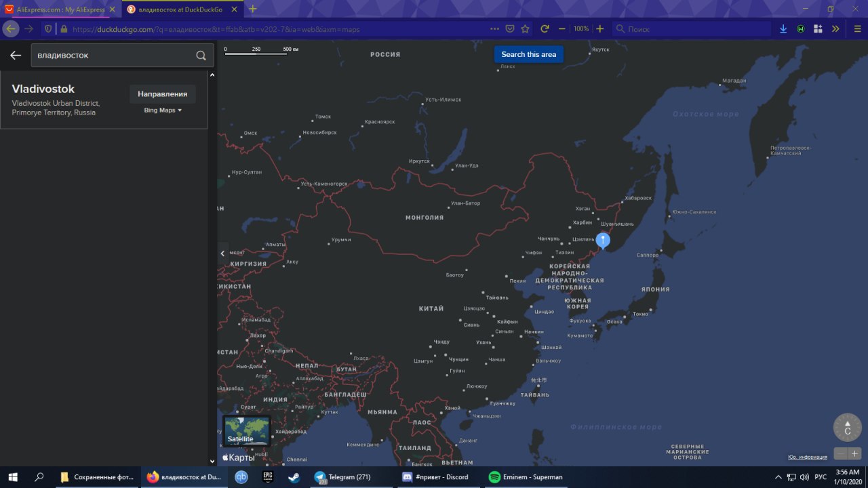Image resolution: width=868 pixels, height=488 pixels.
Task: Switch the РУС input language
Action: 821,477
